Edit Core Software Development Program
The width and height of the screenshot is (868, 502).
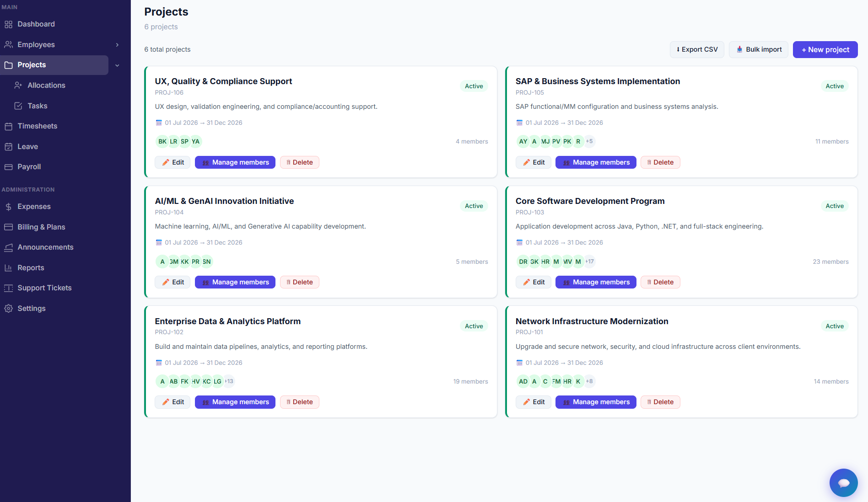coord(534,282)
